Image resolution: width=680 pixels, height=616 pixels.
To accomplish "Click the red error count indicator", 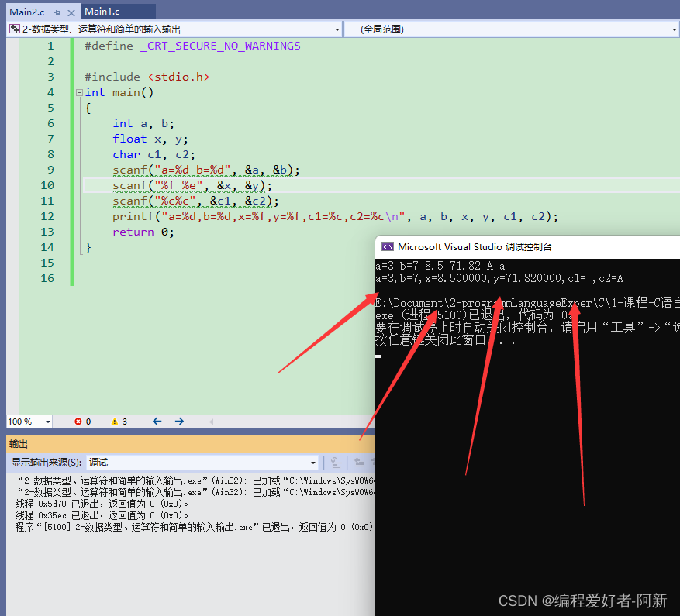I will coord(82,422).
